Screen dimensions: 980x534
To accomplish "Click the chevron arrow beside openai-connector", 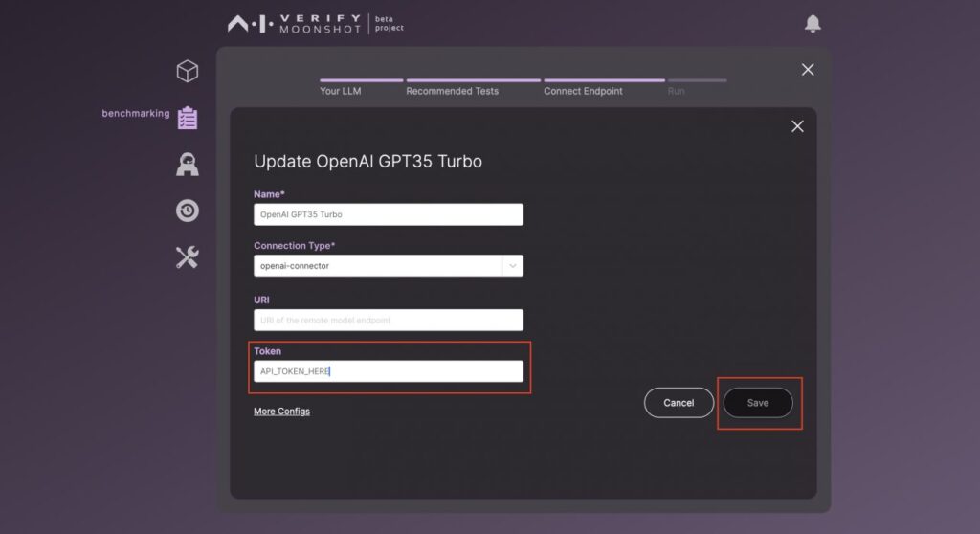I will tap(513, 266).
